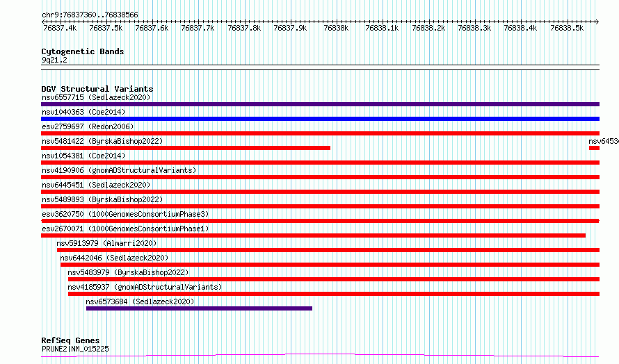Image resolution: width=619 pixels, height=364 pixels.
Task: Open esv3620750 (1000GenomesConsortiumPhase3) label
Action: click(x=125, y=214)
